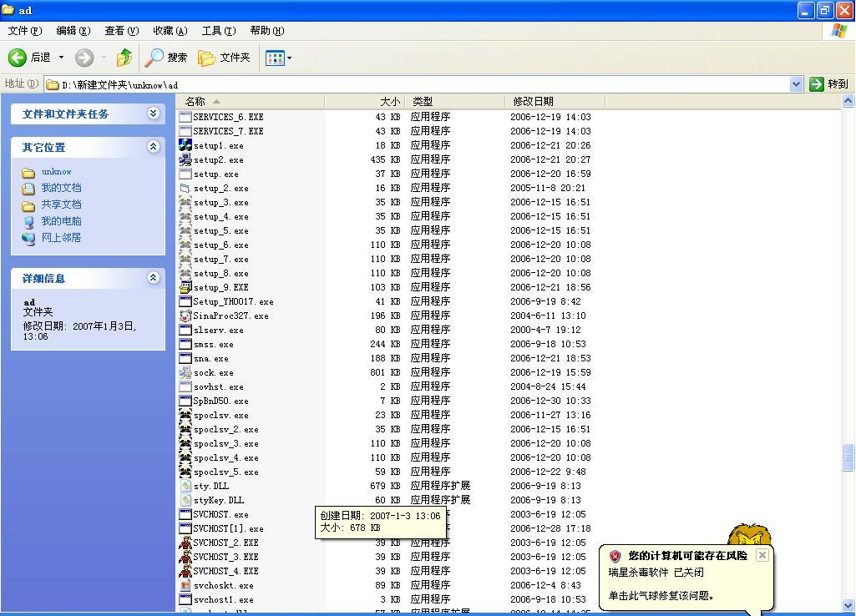The width and height of the screenshot is (856, 616).
Task: Open 我的电脑 link in sidebar
Action: [61, 221]
